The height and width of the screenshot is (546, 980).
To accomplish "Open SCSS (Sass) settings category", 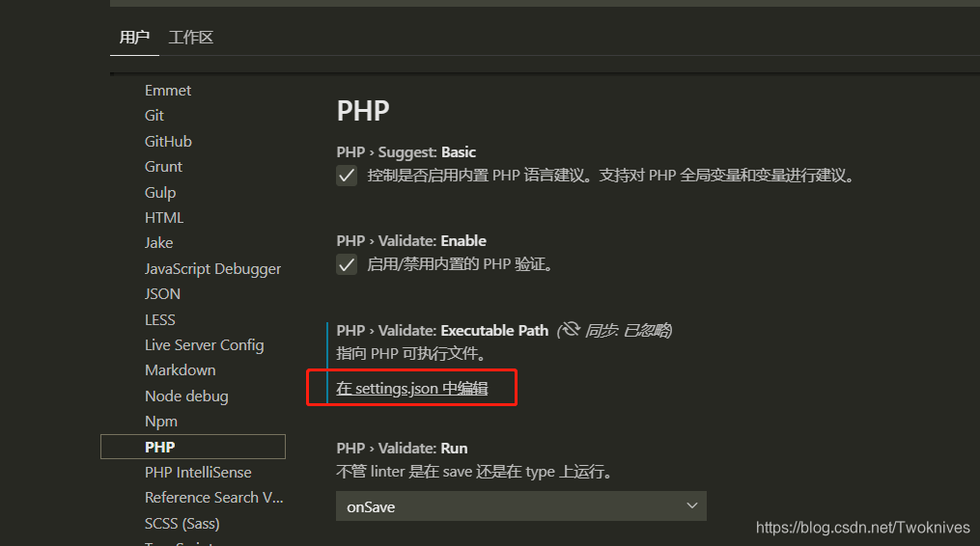I will (182, 524).
